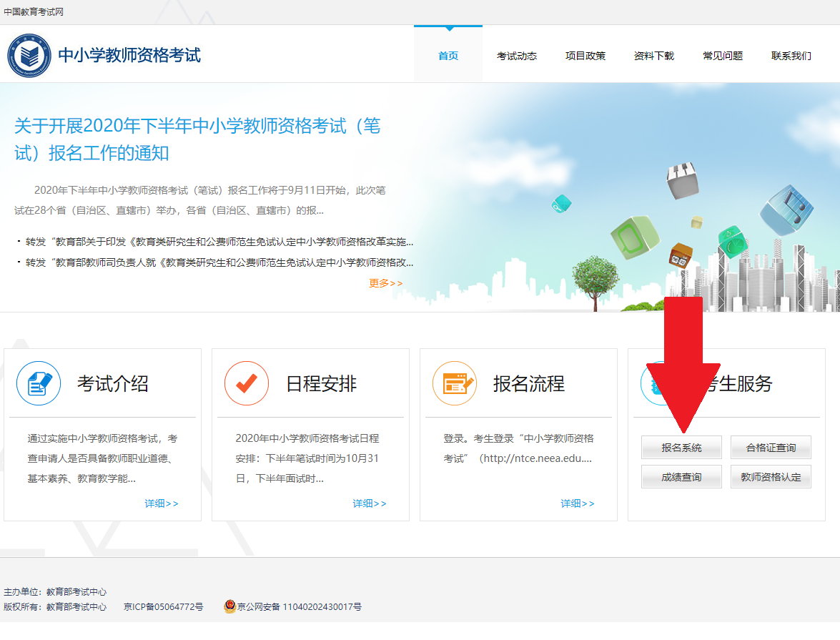The height and width of the screenshot is (640, 840).
Task: Go to 联系我们 page
Action: click(791, 56)
